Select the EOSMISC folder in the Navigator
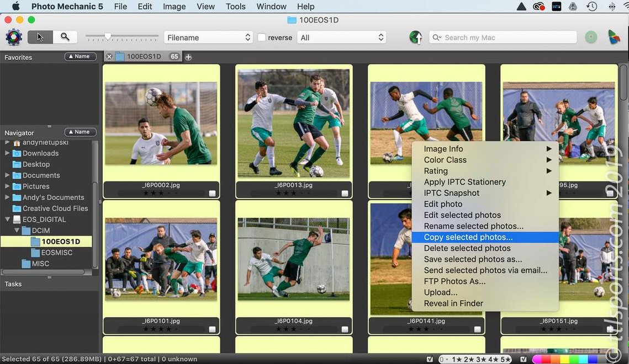The image size is (629, 364). point(52,253)
